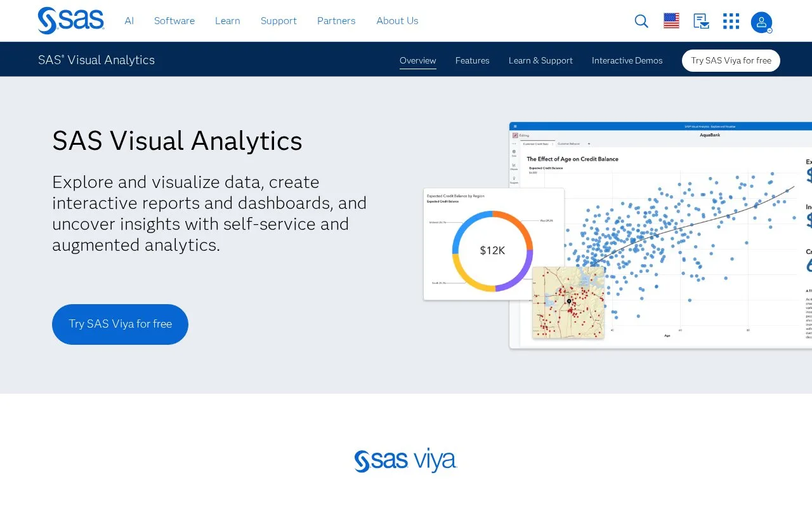The image size is (812, 508).
Task: Go to Learn & Support tab
Action: point(540,60)
